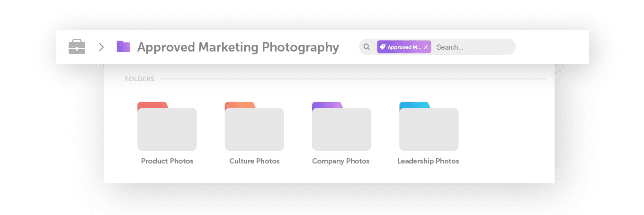Open the Approved Marketing Photography breadcrumb title
644x215 pixels.
tap(238, 47)
